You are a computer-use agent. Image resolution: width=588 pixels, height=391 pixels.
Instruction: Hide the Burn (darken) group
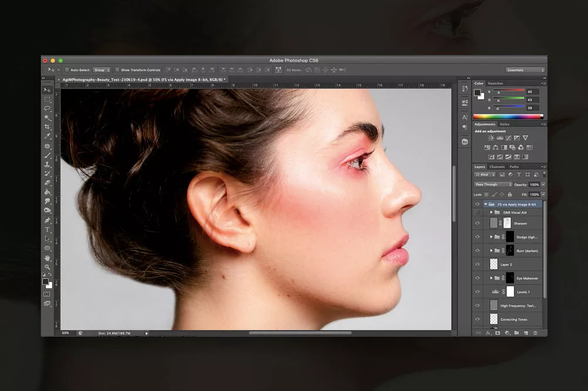[477, 250]
